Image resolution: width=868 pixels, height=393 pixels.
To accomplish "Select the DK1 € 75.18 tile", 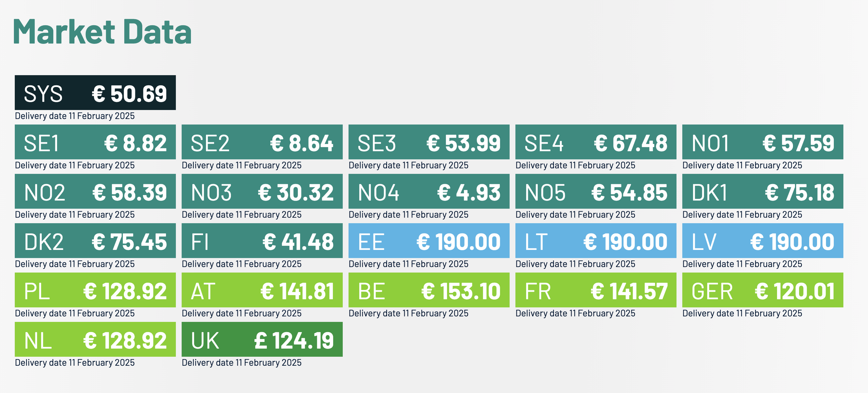I will coord(763,191).
